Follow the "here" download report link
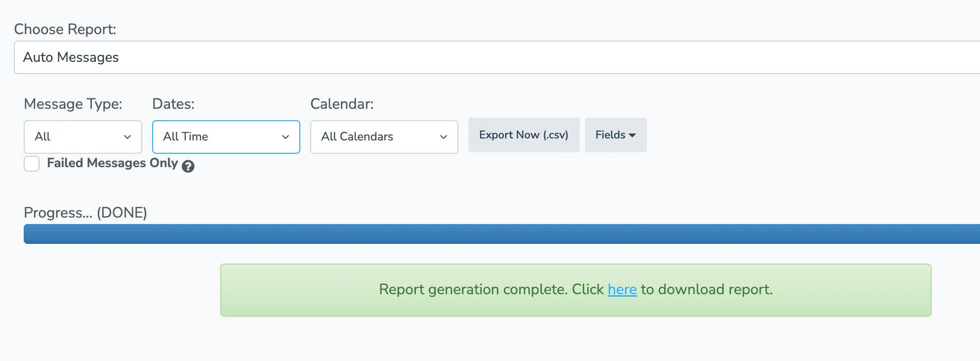 point(622,289)
